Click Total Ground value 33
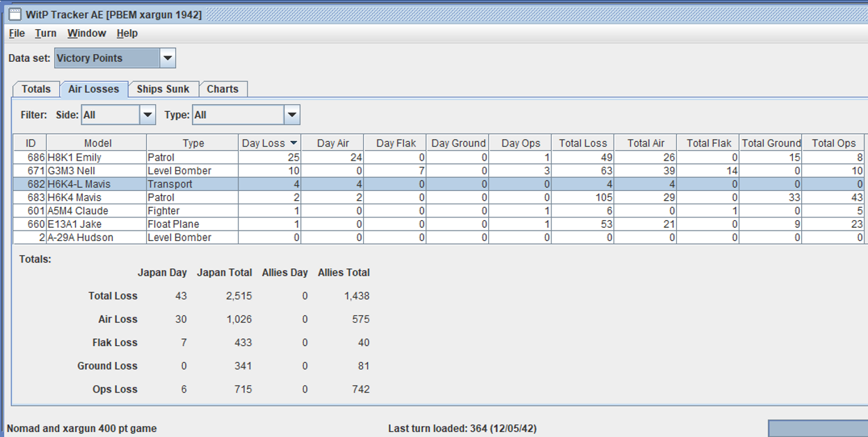The width and height of the screenshot is (868, 437). coord(771,197)
